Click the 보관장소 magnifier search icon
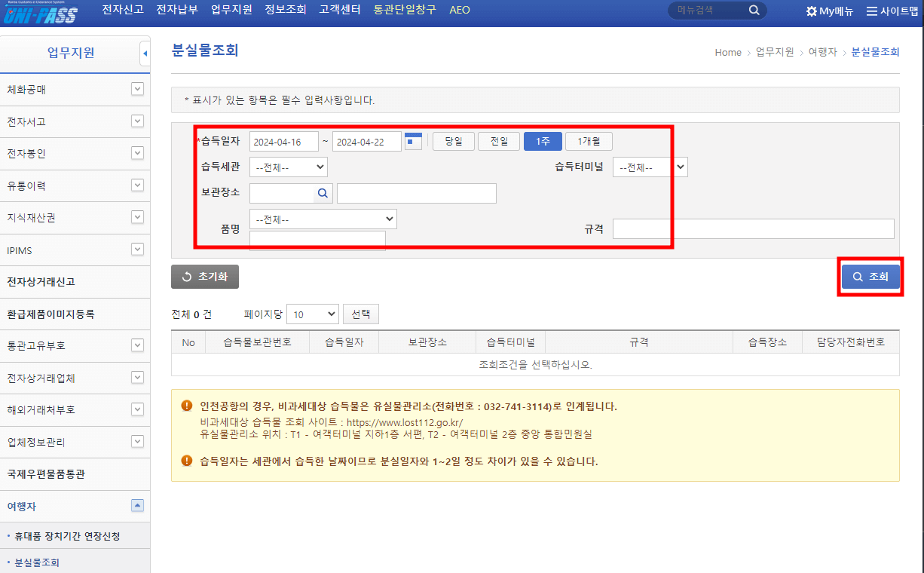Screen dimensions: 924x573 tap(323, 193)
